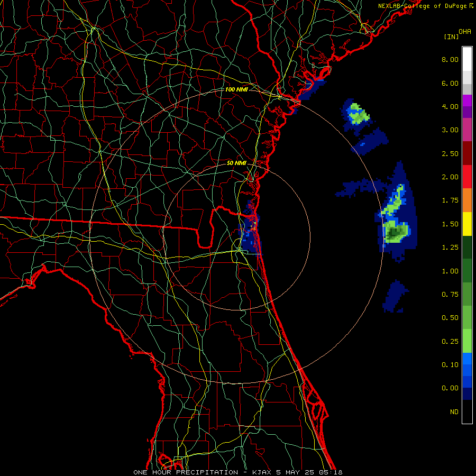This screenshot has height=476, width=476.
Task: Click the 100 NMI range ring label
Action: click(x=236, y=89)
